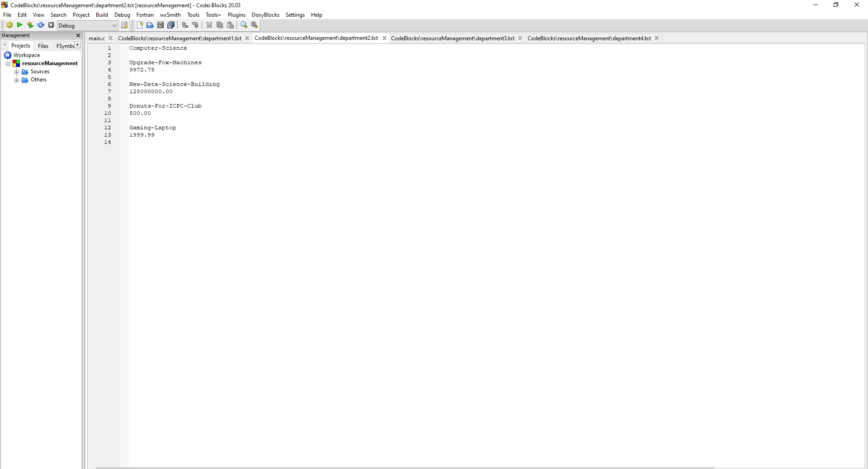Image resolution: width=868 pixels, height=469 pixels.
Task: Close the department4.txt tab
Action: point(656,38)
